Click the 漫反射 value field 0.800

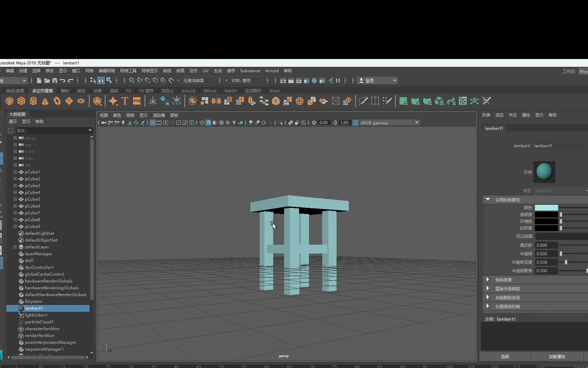point(546,245)
